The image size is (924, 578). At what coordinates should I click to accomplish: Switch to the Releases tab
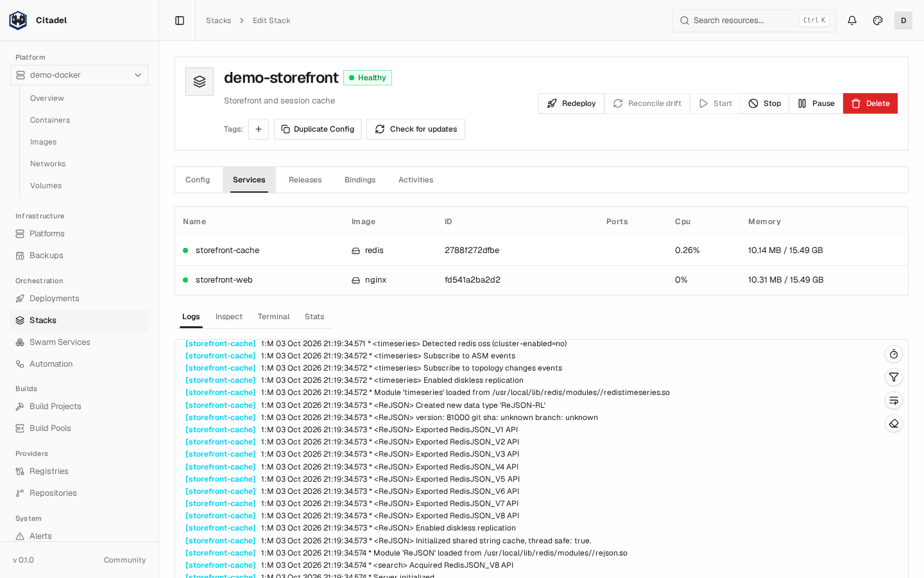tap(305, 180)
